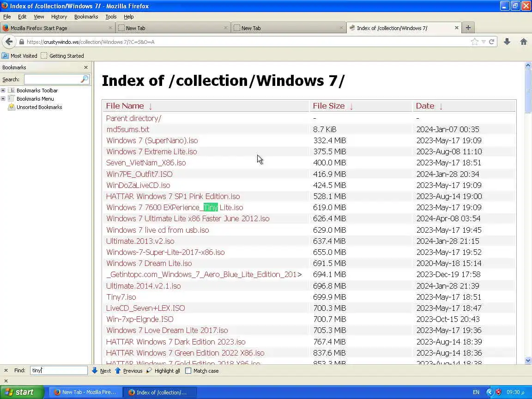Go back with the browser back arrow
This screenshot has width=532, height=399.
(9, 42)
